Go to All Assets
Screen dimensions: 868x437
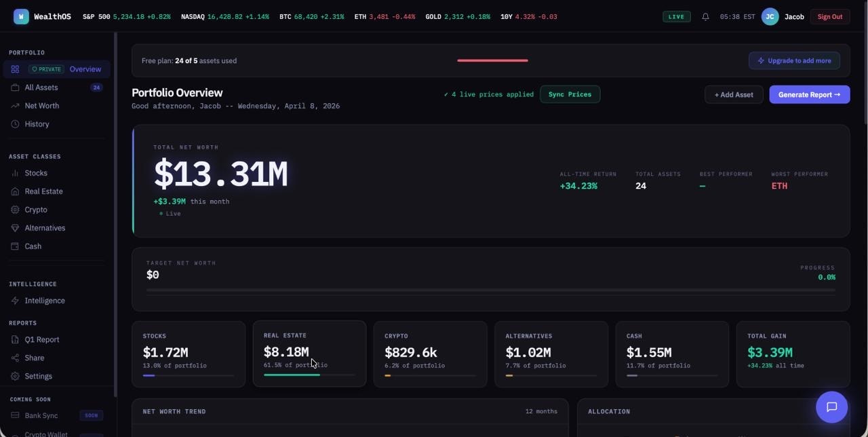pyautogui.click(x=57, y=88)
